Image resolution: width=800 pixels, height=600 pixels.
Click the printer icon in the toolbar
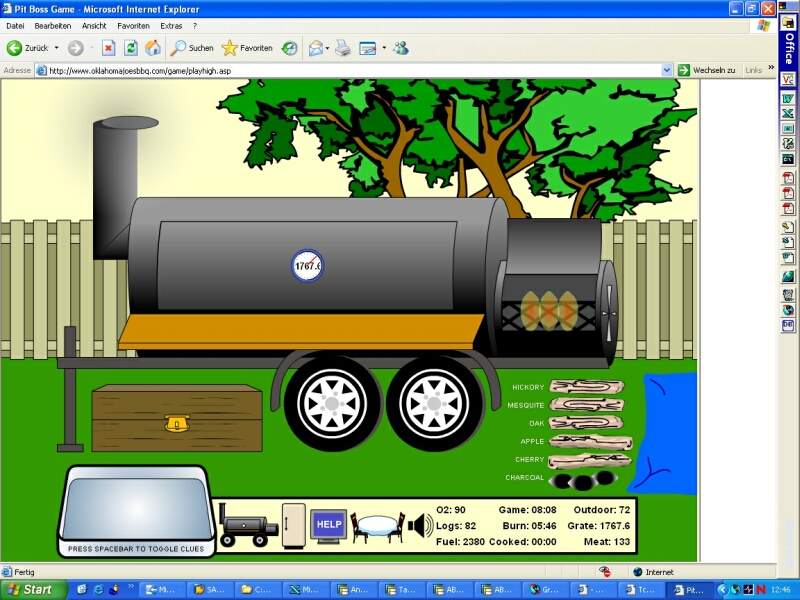point(343,48)
